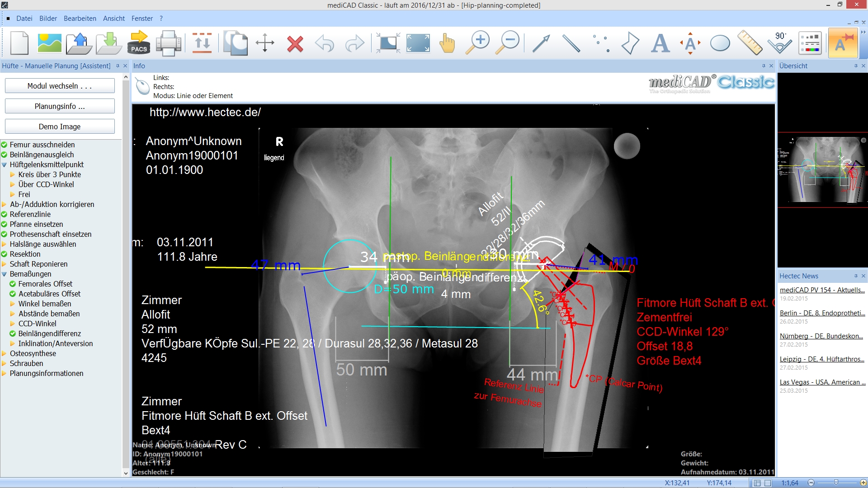Select the ellipse drawing tool

coord(720,44)
